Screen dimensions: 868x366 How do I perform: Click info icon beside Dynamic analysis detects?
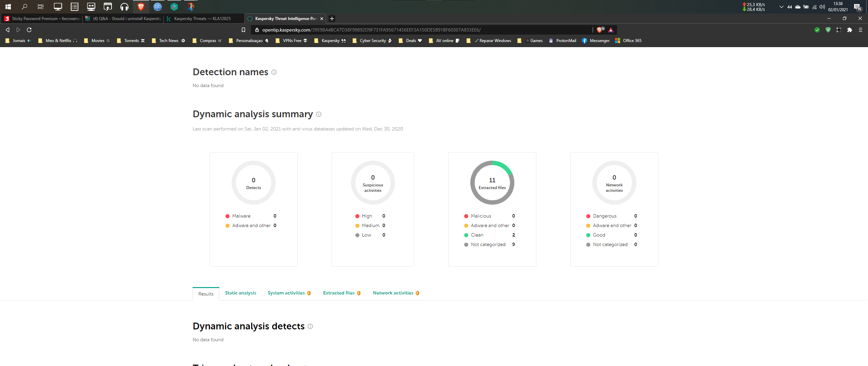(x=310, y=326)
